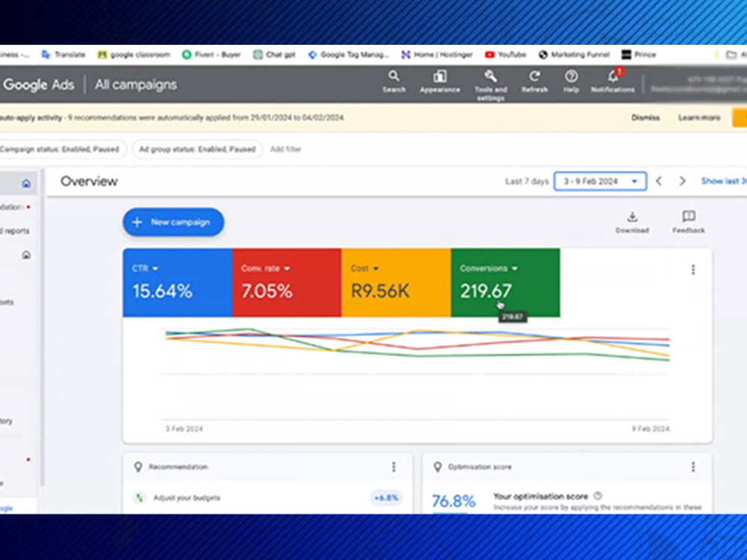The image size is (747, 560).
Task: Click the optimisation score info icon
Action: 598,496
